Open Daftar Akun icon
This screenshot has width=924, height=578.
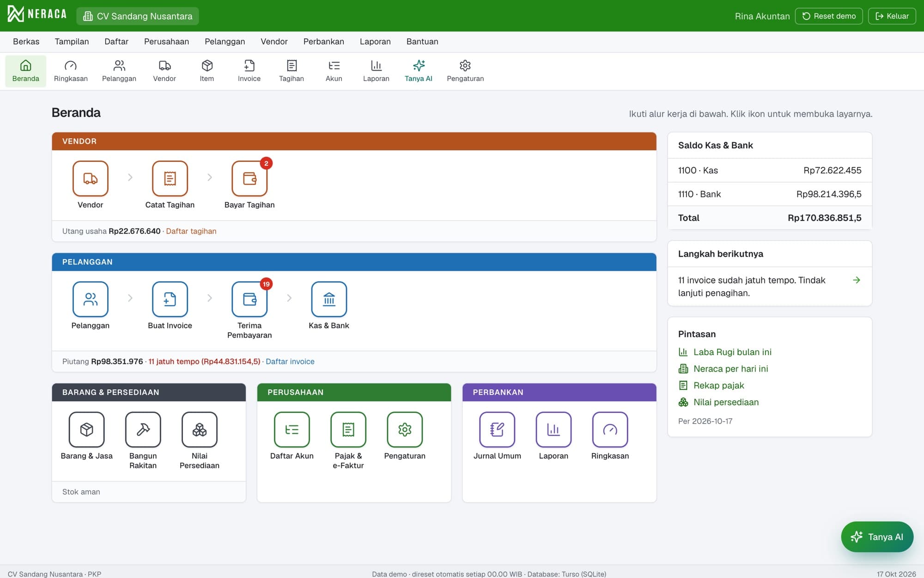(292, 430)
